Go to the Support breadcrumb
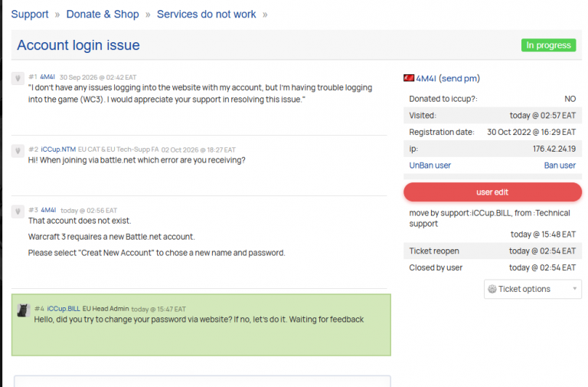588x387 pixels. 30,15
